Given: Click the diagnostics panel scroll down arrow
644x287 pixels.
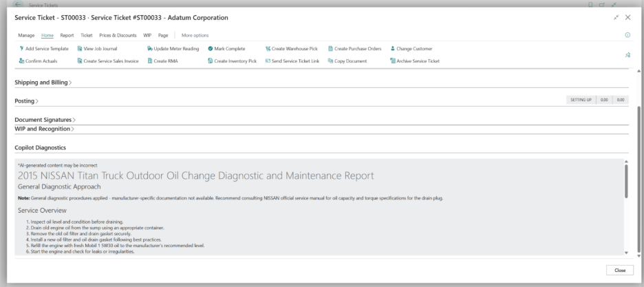Looking at the screenshot, I should 626,253.
